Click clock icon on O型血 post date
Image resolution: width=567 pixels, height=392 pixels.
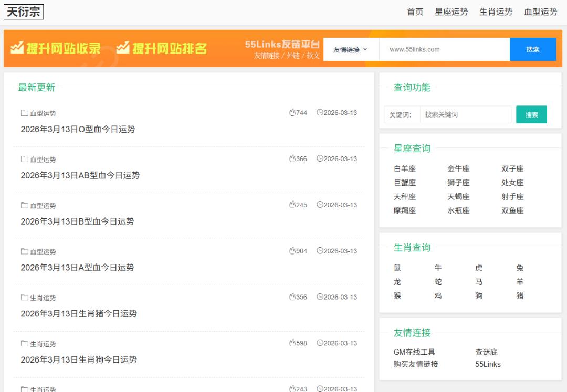point(320,113)
